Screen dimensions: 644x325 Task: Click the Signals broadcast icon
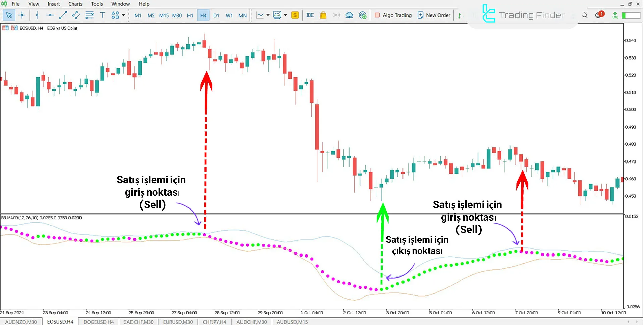coord(336,15)
